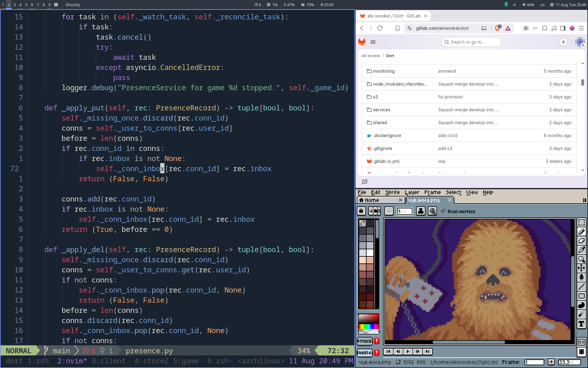Open the browser hamburger menu

click(581, 28)
